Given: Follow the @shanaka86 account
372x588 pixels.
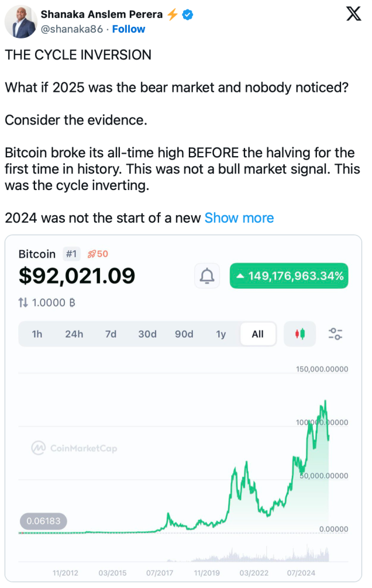Looking at the screenshot, I should click(129, 29).
